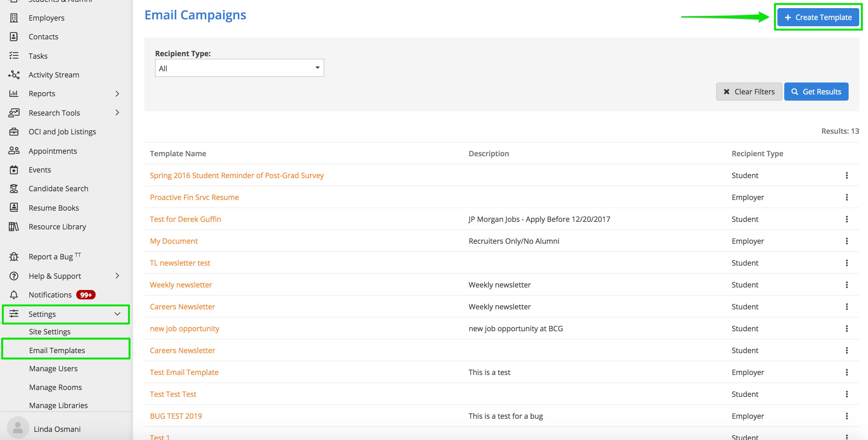Open the Recipient Type dropdown
The image size is (868, 440).
pos(239,68)
